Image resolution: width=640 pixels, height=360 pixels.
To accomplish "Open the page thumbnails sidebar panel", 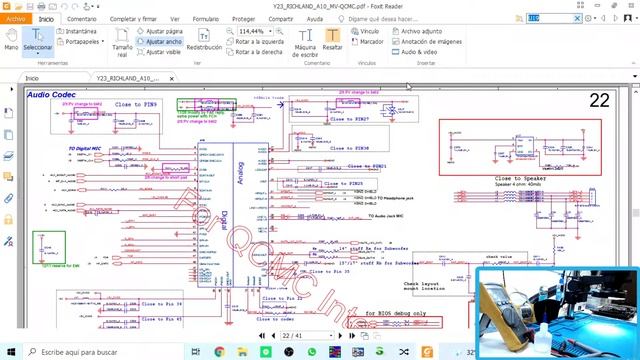I will pyautogui.click(x=8, y=134).
